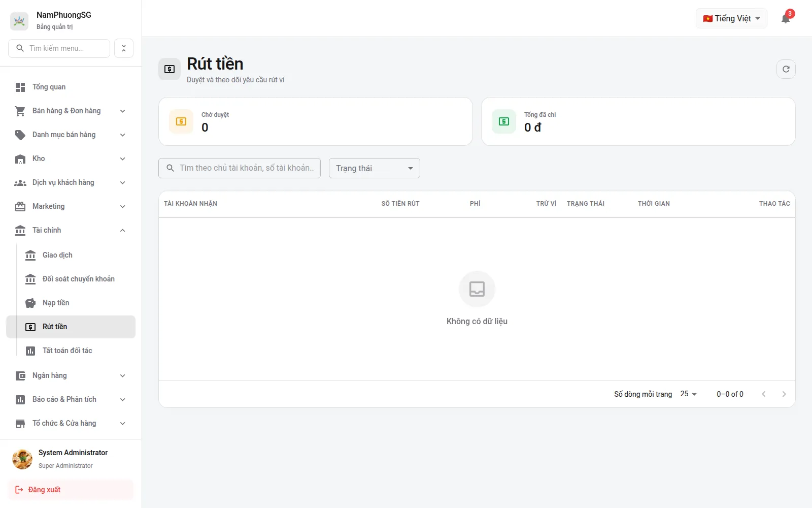Click the shopping cart icon for Bán hàng
This screenshot has height=508, width=812.
[20, 111]
